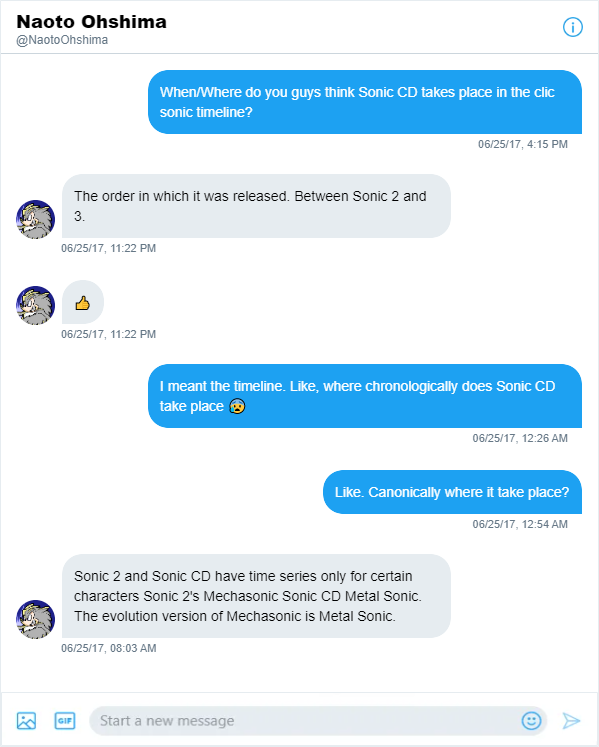Click the @NaotoOhshima handle

pos(62,40)
